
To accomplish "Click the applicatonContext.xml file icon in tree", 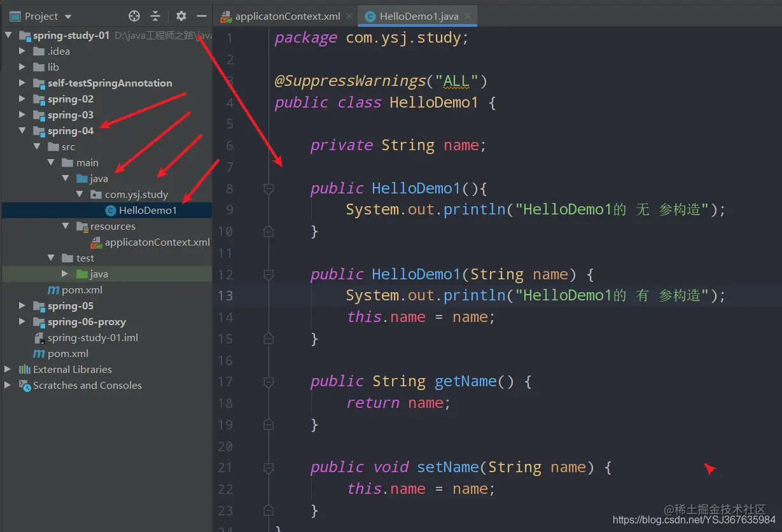I will (x=97, y=242).
